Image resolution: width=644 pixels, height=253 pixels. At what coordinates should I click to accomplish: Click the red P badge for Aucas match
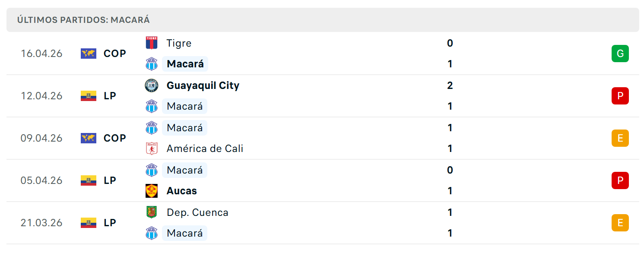tap(620, 180)
